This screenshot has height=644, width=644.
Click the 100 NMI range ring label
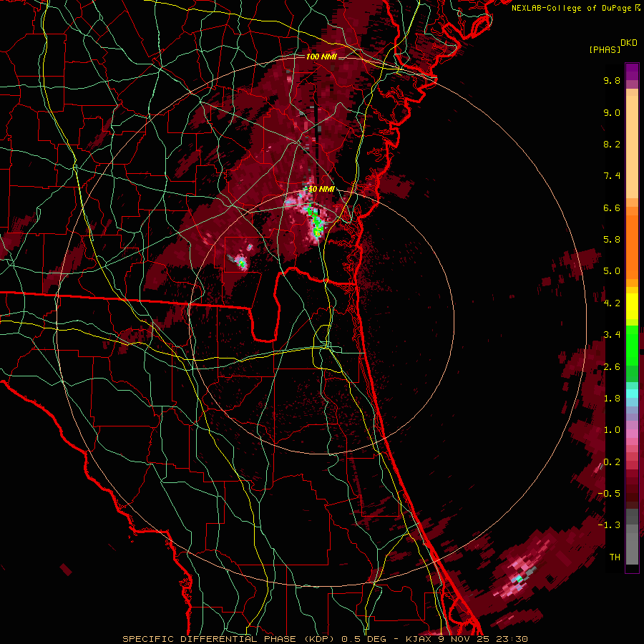(321, 57)
